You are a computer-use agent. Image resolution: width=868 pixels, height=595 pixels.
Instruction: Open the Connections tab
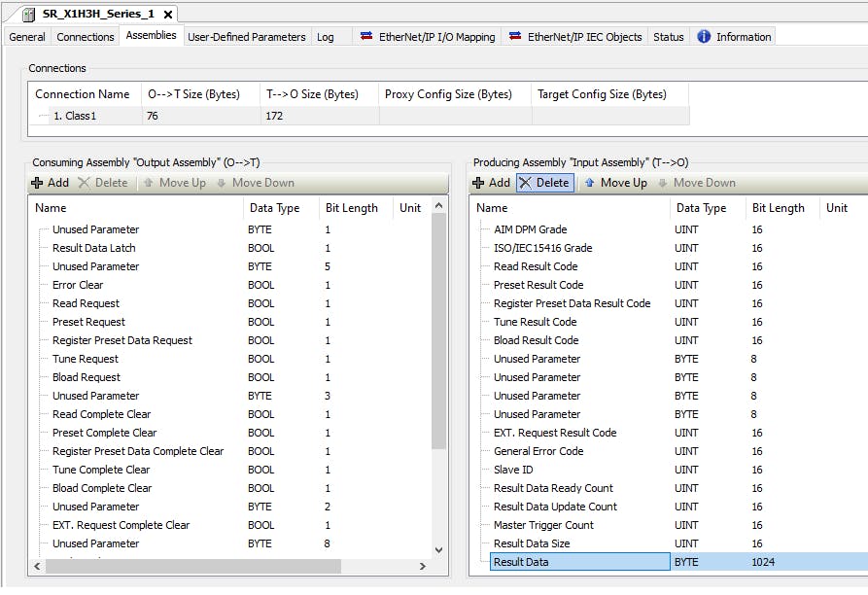tap(86, 37)
